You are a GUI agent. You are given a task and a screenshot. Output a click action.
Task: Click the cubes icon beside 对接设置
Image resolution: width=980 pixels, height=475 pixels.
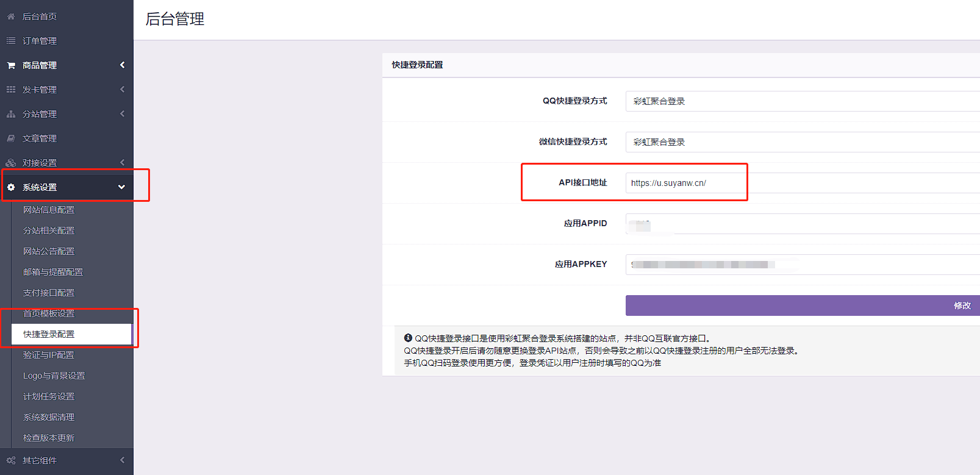tap(11, 163)
